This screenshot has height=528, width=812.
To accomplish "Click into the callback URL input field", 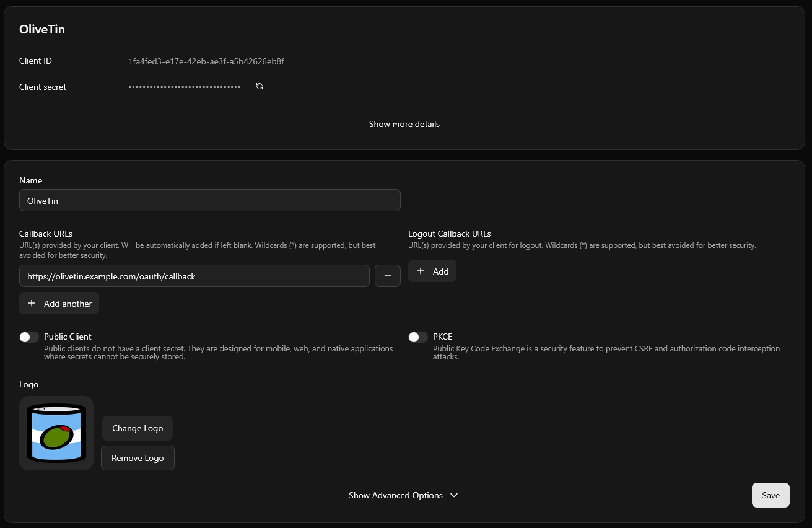I will pyautogui.click(x=194, y=276).
